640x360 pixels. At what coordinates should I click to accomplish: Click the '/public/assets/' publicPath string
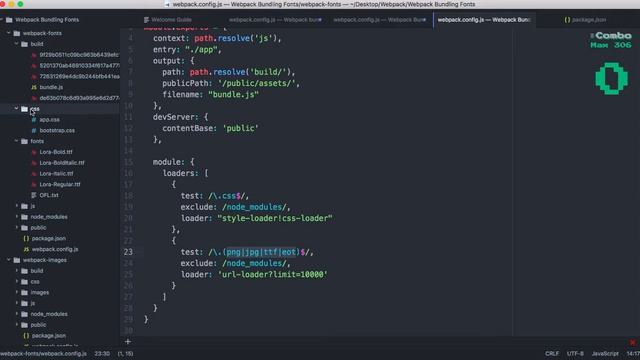tap(258, 83)
